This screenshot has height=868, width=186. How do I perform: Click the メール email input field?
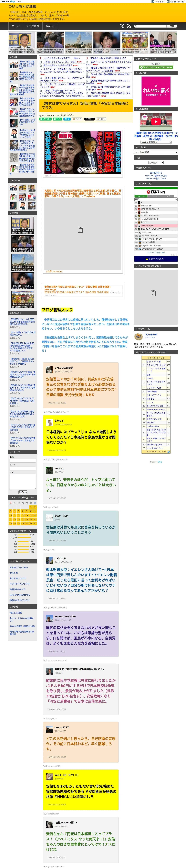pyautogui.click(x=23, y=468)
